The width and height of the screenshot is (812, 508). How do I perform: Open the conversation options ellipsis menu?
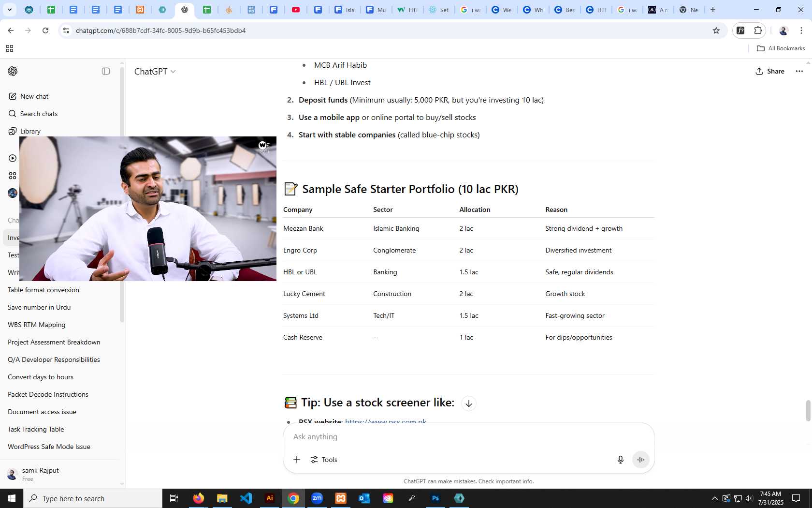[799, 71]
